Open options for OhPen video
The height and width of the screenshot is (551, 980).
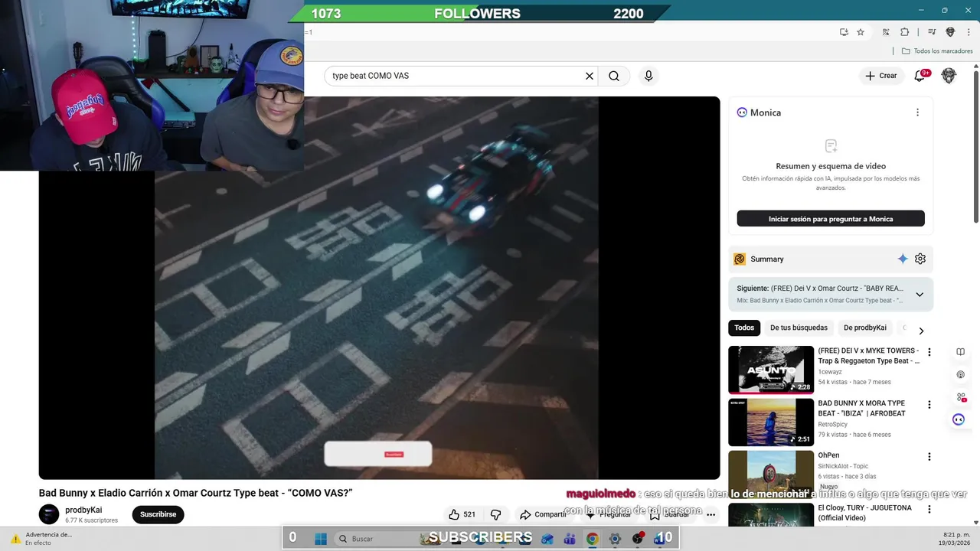click(929, 457)
